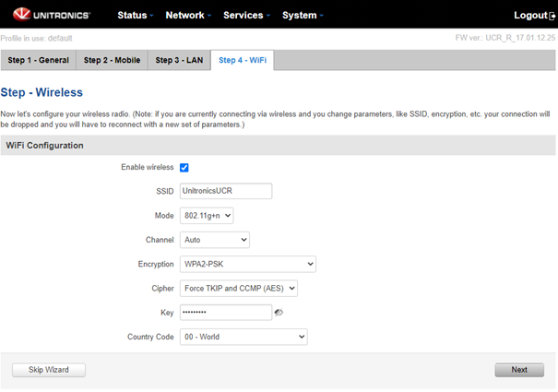Viewport: 558px width, 392px height.
Task: Click the Country Code label
Action: 150,337
